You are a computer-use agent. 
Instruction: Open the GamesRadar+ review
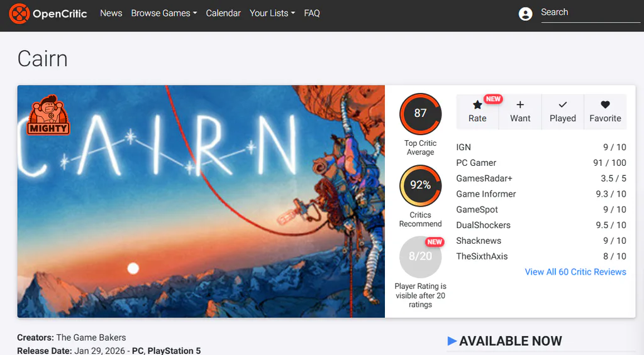pos(541,178)
